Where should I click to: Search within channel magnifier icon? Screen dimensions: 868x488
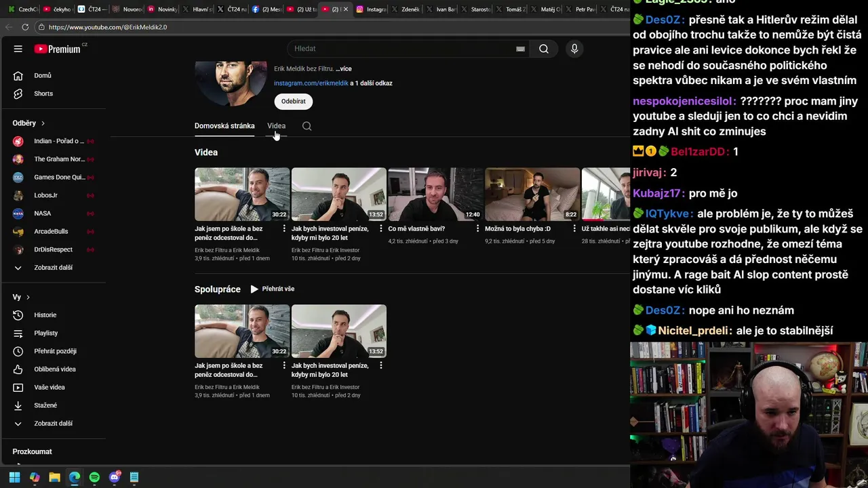(x=307, y=126)
